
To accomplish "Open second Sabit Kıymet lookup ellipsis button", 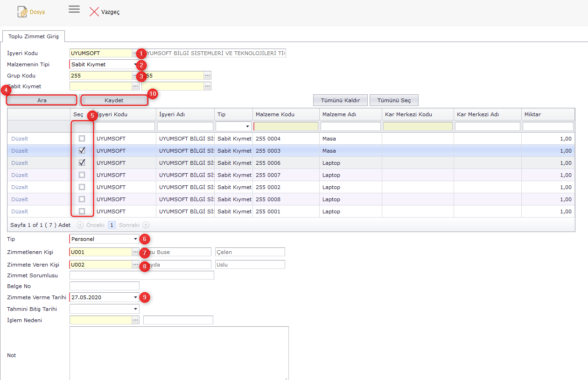I will 208,86.
